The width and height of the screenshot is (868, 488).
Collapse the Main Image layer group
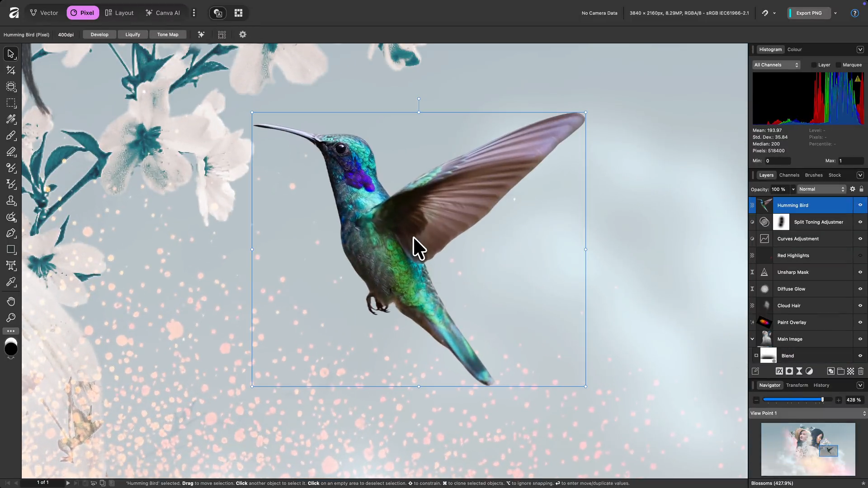coord(752,338)
